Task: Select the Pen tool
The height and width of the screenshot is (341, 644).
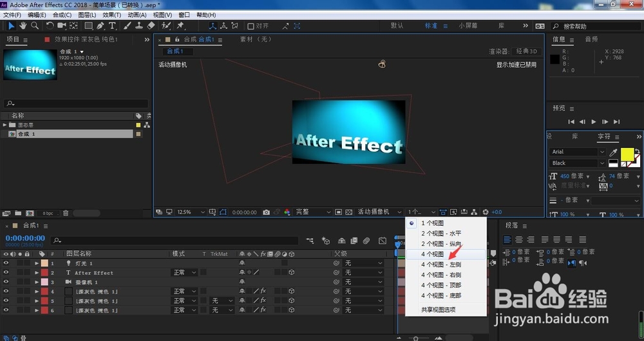Action: pos(100,26)
